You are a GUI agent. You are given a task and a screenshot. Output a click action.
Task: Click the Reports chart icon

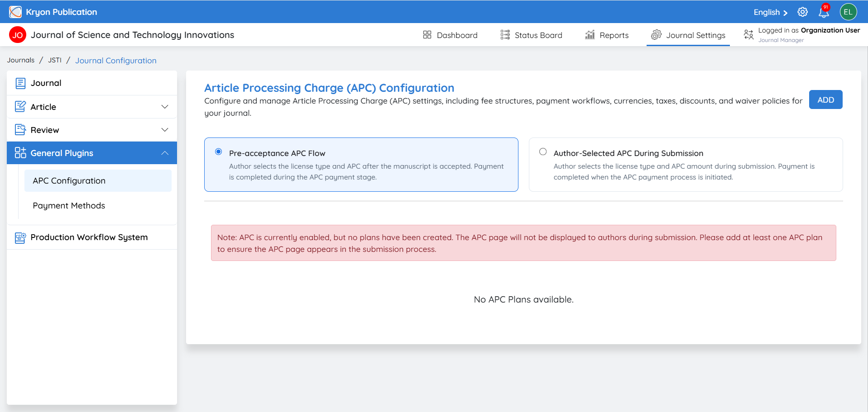point(590,35)
